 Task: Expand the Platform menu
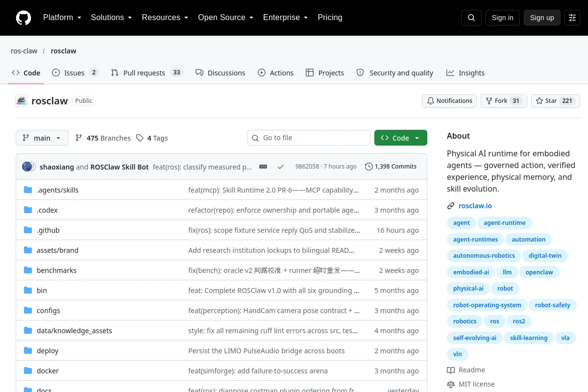tap(62, 18)
